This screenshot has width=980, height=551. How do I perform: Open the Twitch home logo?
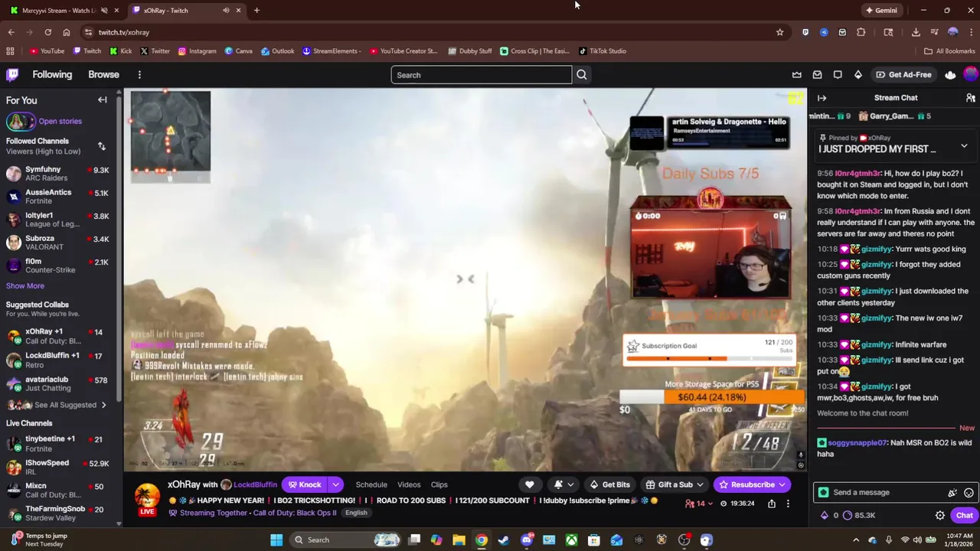(x=12, y=74)
